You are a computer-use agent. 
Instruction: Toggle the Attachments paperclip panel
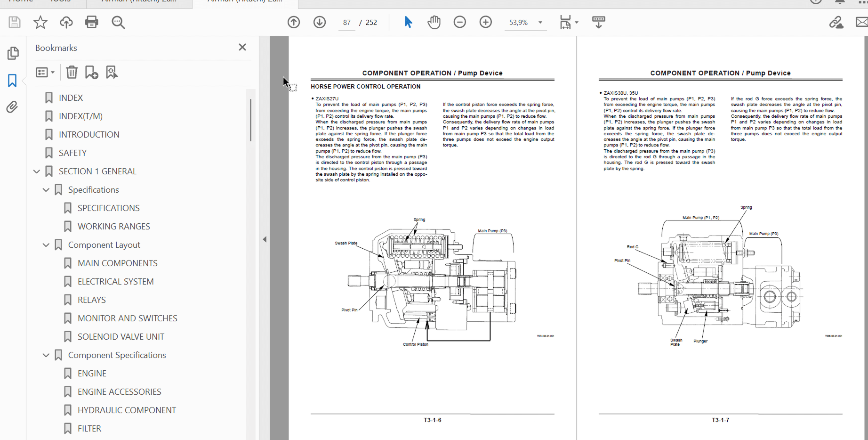tap(12, 107)
